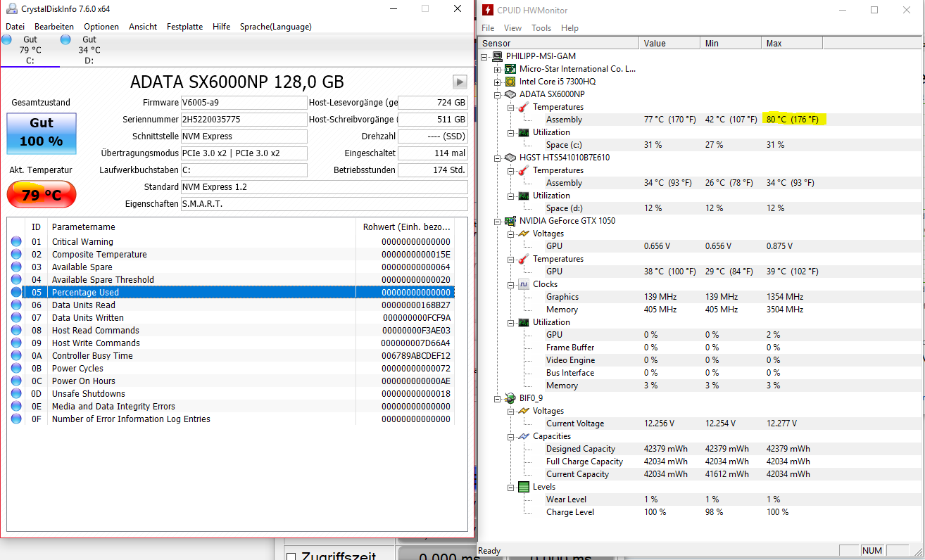Collapse the ADATA SX6000NP node in HWMonitor
925x560 pixels.
pos(498,94)
